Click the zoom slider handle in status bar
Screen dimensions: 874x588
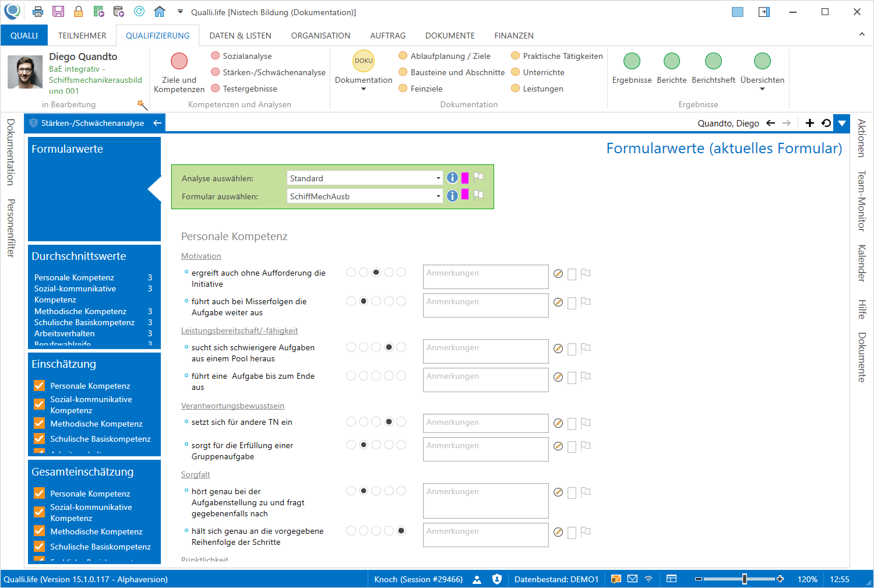(x=744, y=579)
